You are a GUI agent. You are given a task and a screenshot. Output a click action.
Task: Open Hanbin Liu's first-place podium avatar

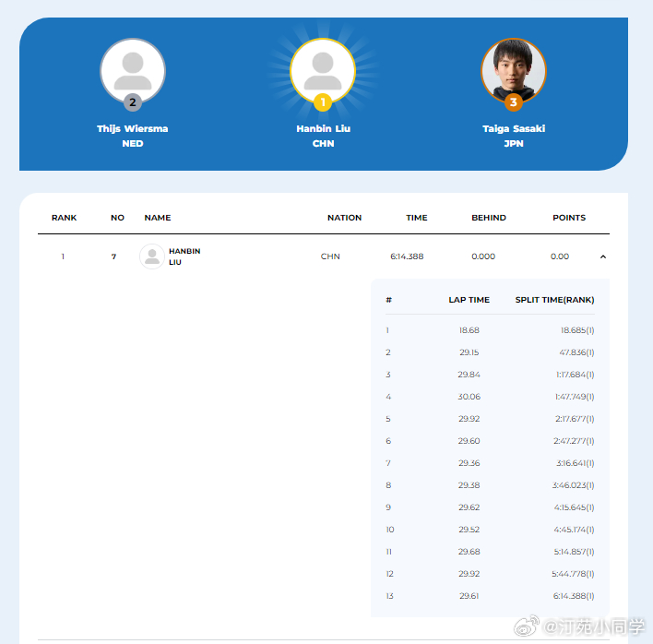pos(323,71)
